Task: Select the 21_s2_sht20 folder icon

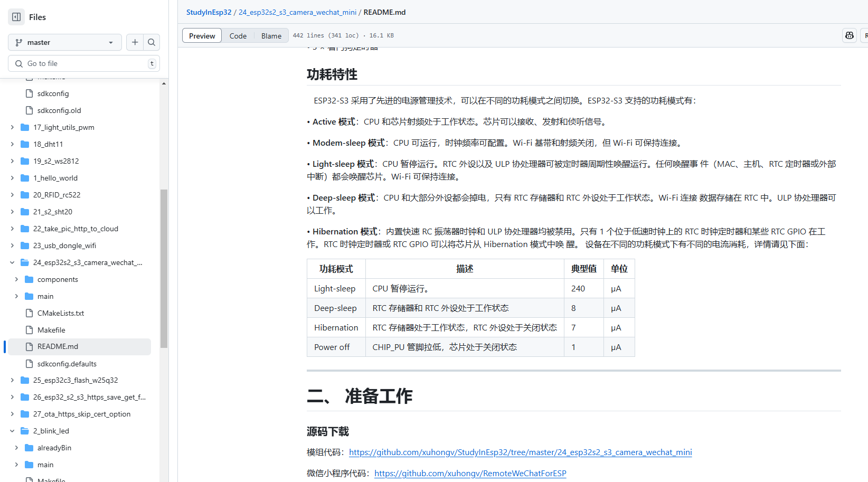Action: tap(25, 212)
